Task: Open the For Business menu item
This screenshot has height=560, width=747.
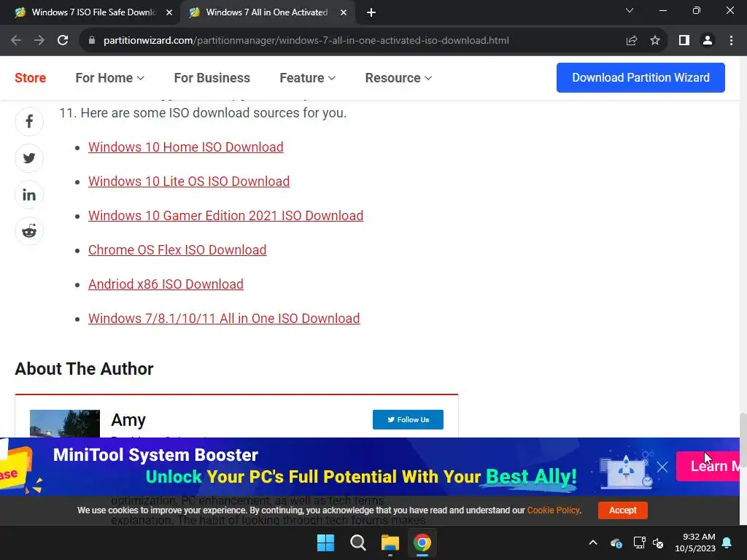Action: coord(212,77)
